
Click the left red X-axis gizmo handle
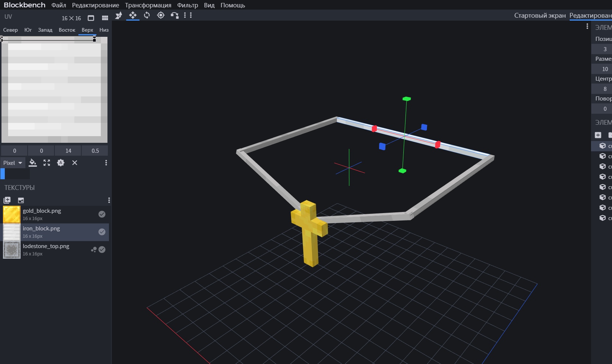374,128
